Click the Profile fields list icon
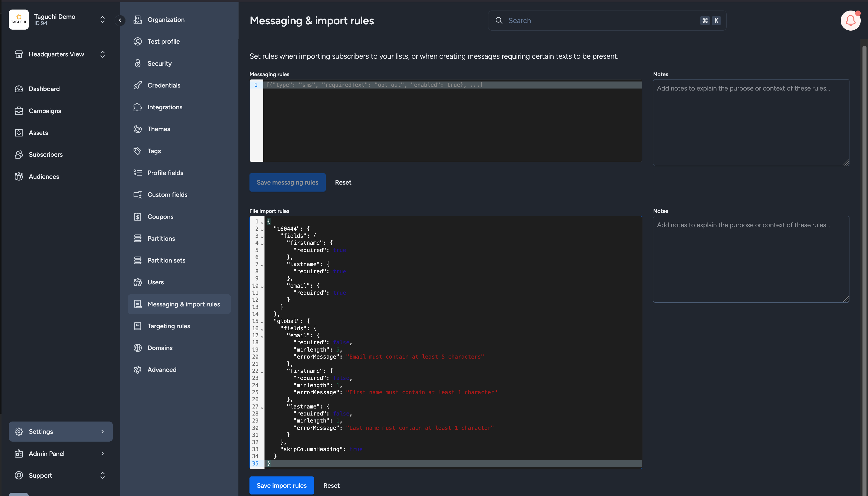 pyautogui.click(x=138, y=173)
